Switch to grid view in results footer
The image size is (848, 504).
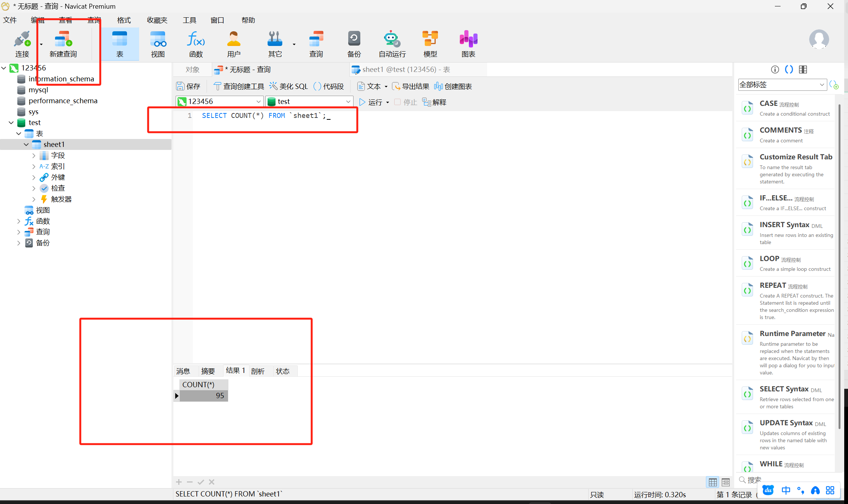pyautogui.click(x=713, y=482)
